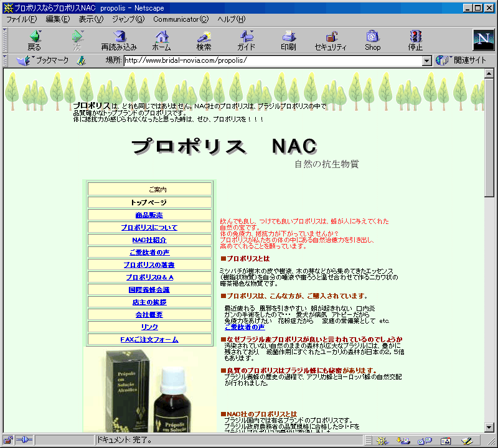This screenshot has width=498, height=448.
Task: Click the Netscape N logo
Action: click(484, 40)
